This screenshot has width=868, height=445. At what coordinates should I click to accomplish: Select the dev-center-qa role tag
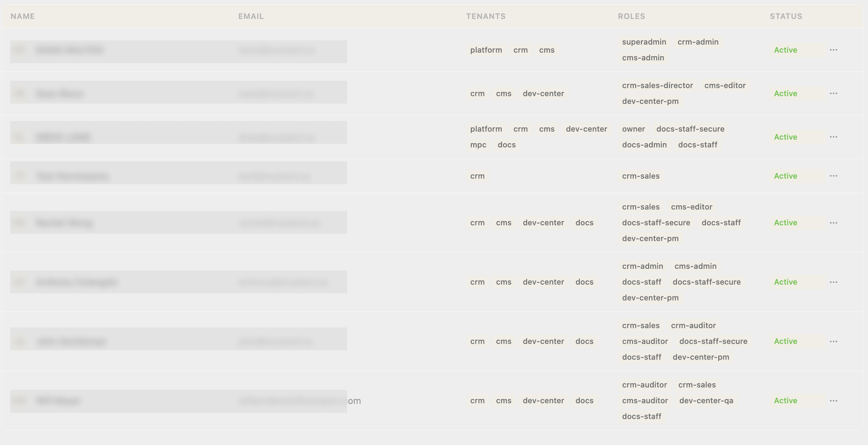pos(706,400)
